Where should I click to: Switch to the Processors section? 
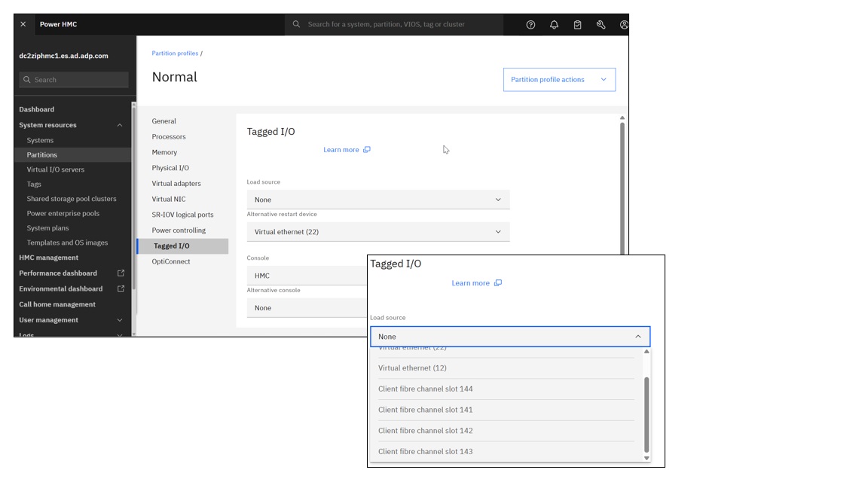click(169, 137)
